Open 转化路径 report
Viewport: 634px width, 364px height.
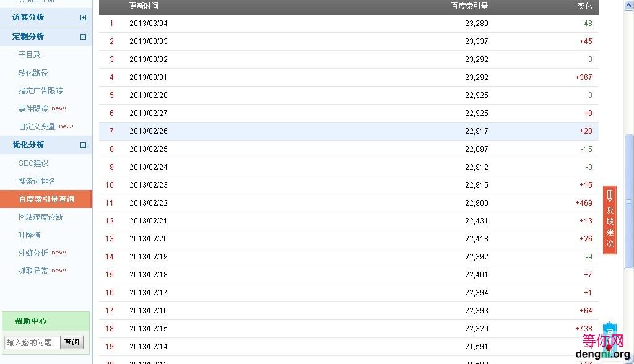33,73
